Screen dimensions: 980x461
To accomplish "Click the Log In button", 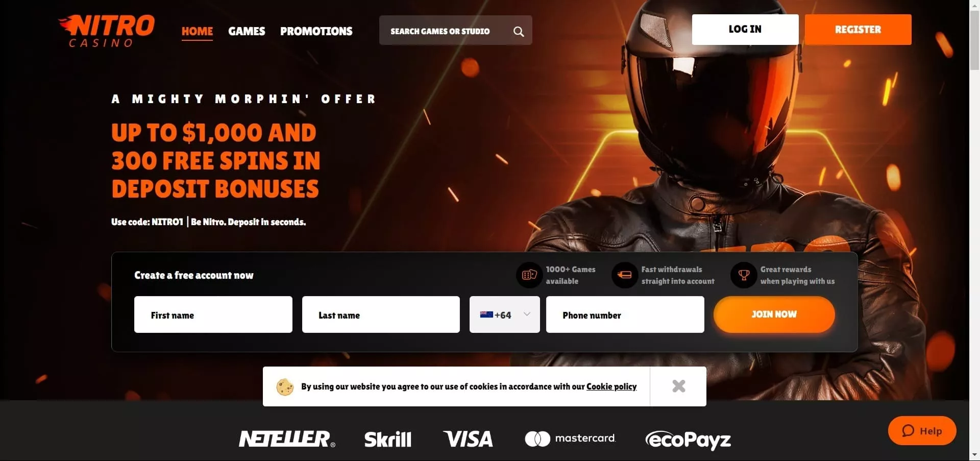I will [745, 30].
